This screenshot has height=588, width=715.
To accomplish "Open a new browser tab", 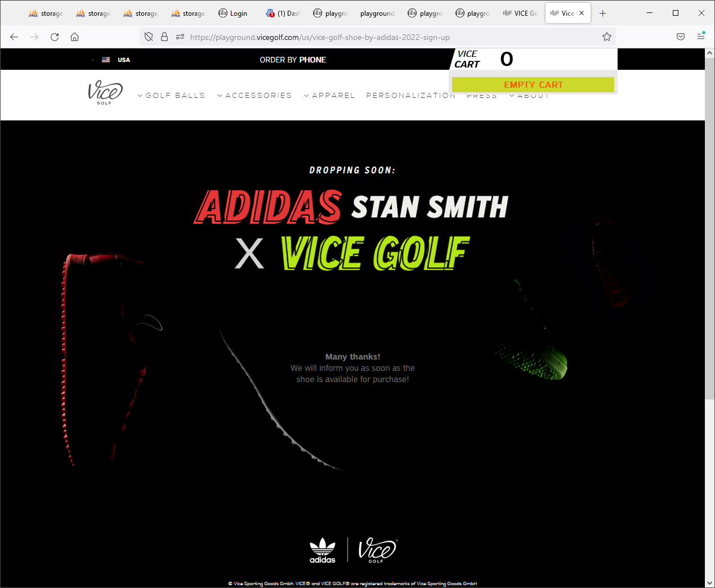I will click(603, 13).
